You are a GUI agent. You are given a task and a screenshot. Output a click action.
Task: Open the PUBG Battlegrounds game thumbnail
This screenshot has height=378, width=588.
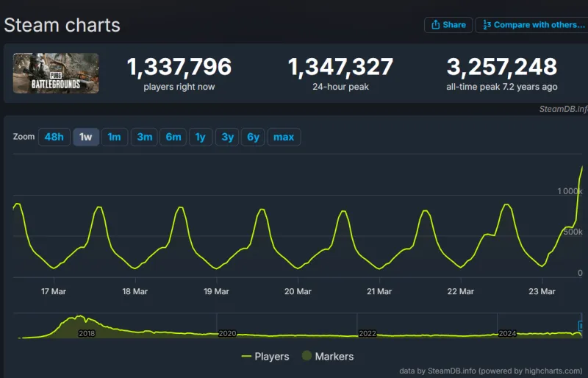click(x=56, y=74)
